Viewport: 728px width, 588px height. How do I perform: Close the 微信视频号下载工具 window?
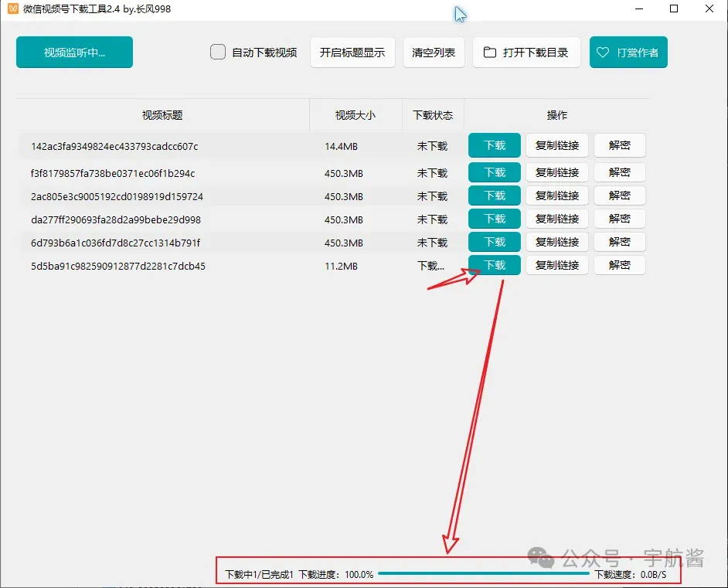coord(709,8)
